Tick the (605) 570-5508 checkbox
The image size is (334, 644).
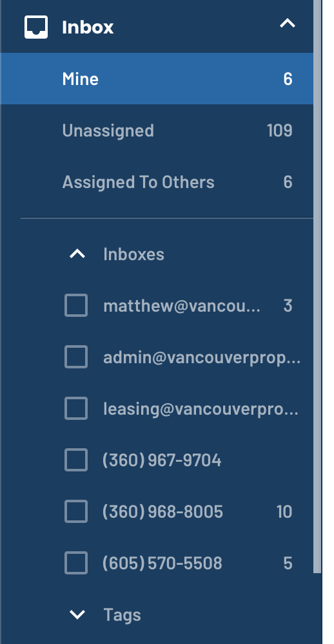[76, 563]
